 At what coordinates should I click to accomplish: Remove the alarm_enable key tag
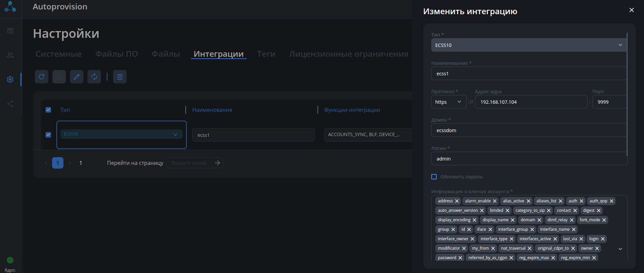click(495, 201)
